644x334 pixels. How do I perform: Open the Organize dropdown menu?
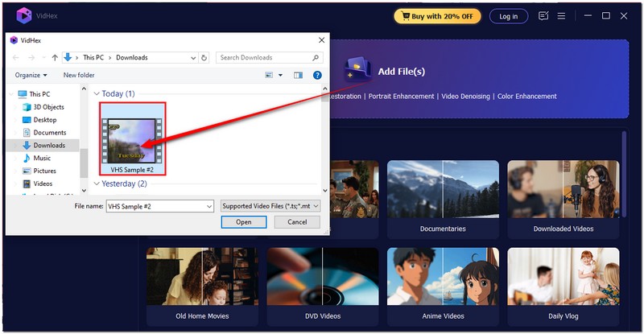31,75
